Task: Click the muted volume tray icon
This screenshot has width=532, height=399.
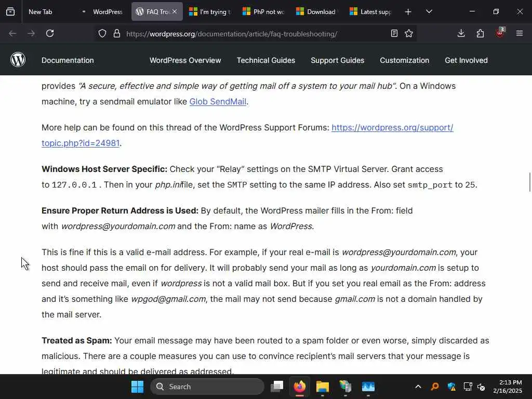Action: point(481,387)
